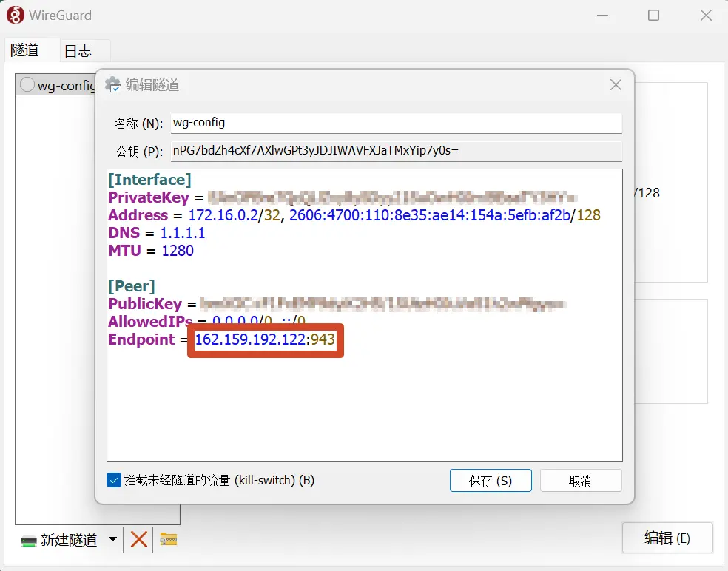This screenshot has width=728, height=571.
Task: Click the DNS value 1.1.1.1
Action: click(183, 232)
